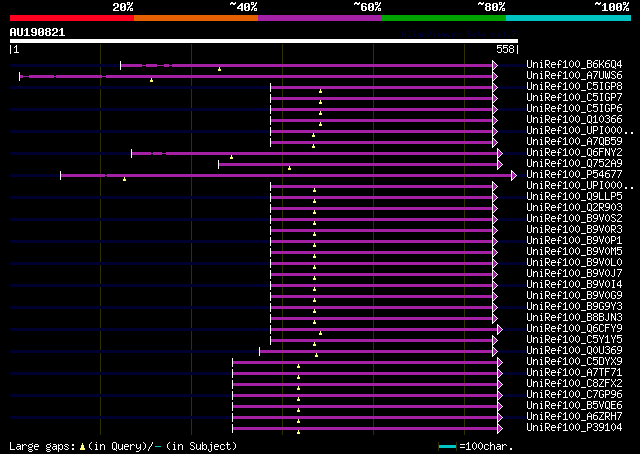
Task: Click the UniRef100_Q0U369 hit name
Action: coord(574,351)
